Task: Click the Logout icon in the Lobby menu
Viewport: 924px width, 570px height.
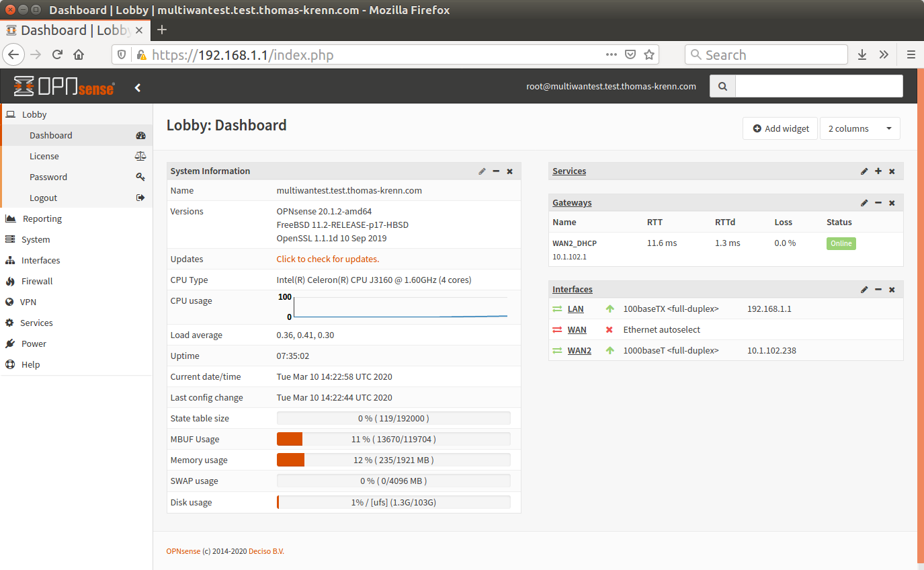Action: pos(140,198)
